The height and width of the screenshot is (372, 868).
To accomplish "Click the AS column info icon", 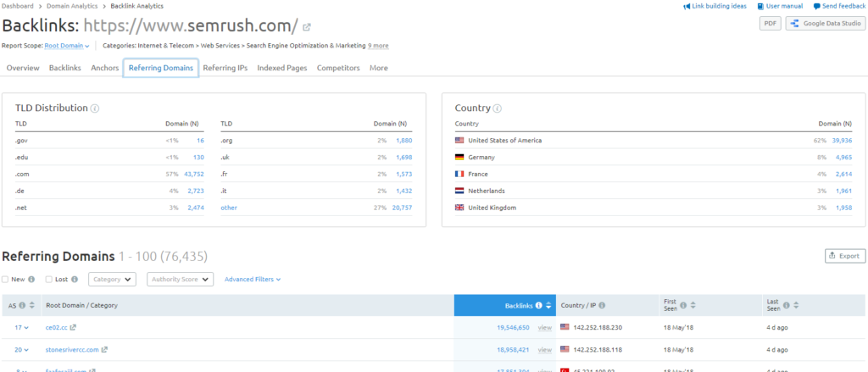I will (22, 306).
